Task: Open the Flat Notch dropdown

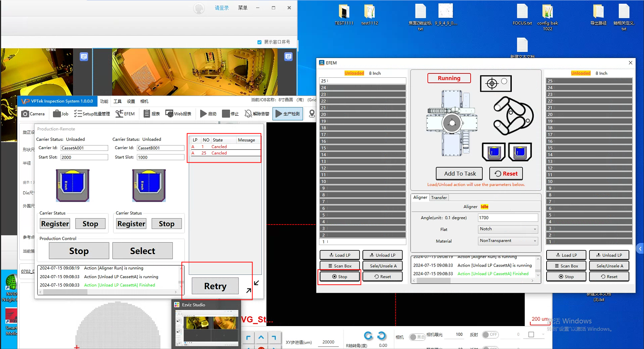Action: (x=508, y=229)
